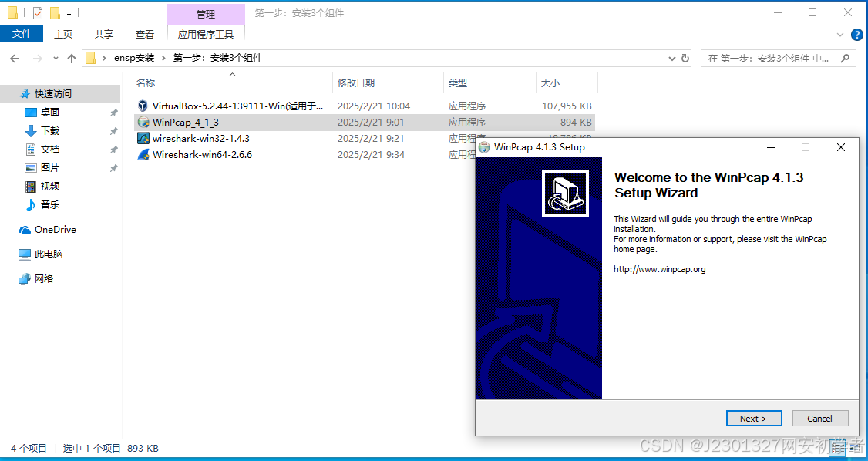Expand the ribbon with the chevron
The image size is (868, 461).
(840, 35)
